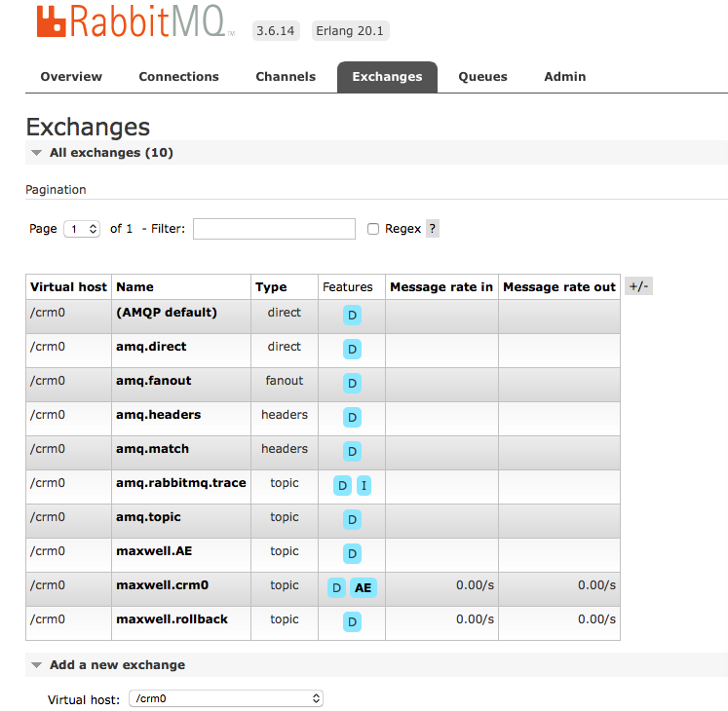The width and height of the screenshot is (728, 711).
Task: Click the D badge for maxwell.crm0
Action: [x=336, y=587]
